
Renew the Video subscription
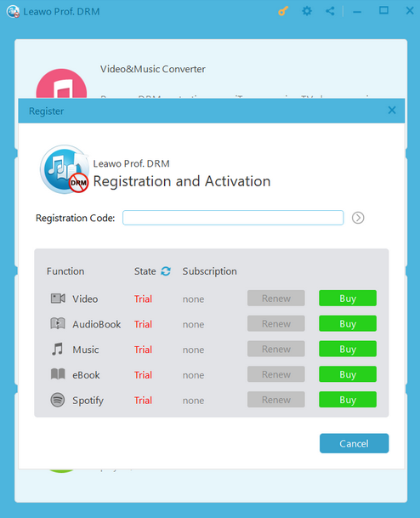276,299
